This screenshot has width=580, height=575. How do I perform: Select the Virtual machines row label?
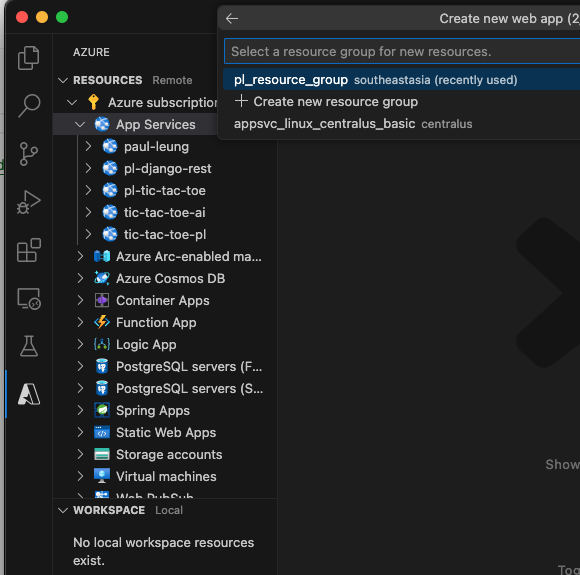pos(166,476)
